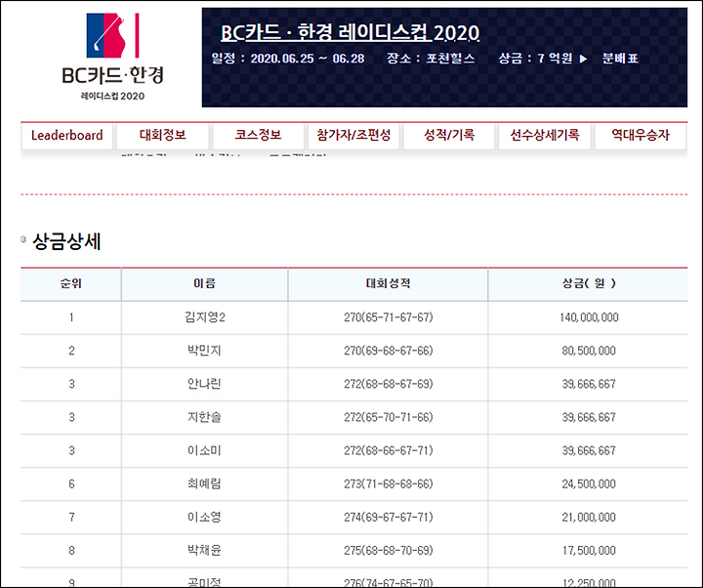
Task: Click score 272(65-70-71-66)
Action: (389, 417)
